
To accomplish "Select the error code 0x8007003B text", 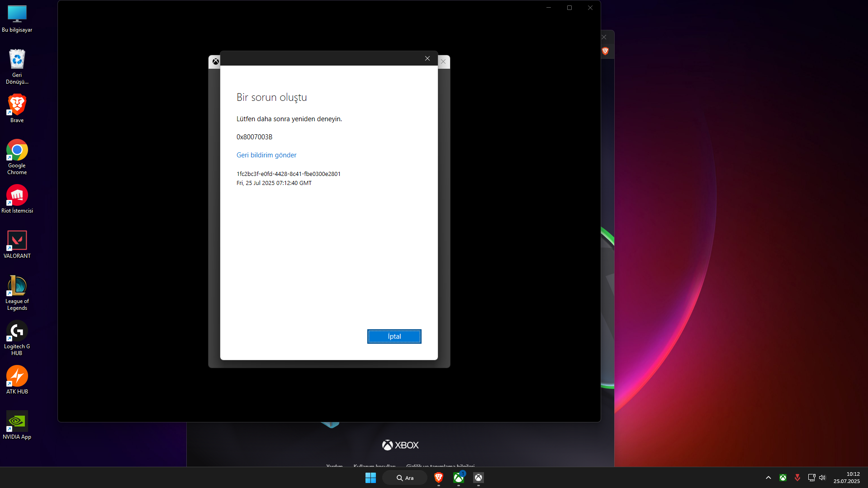I will click(254, 137).
